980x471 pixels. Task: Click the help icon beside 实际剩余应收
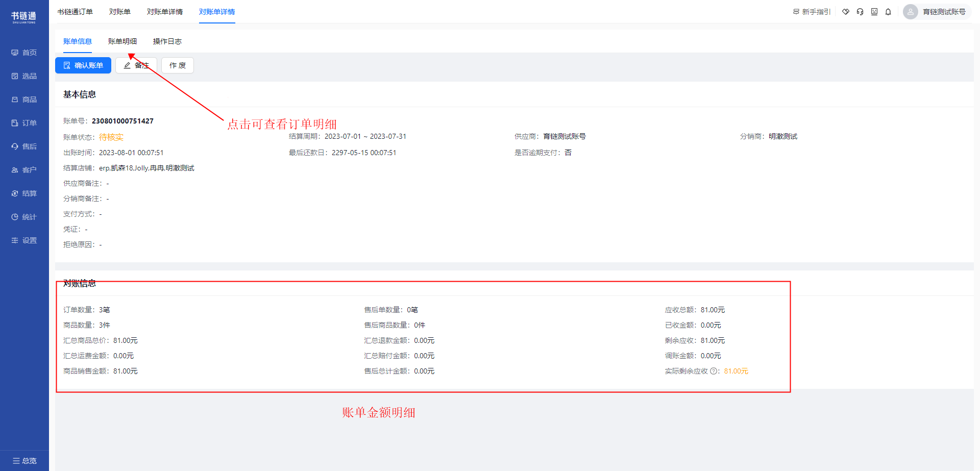[714, 371]
